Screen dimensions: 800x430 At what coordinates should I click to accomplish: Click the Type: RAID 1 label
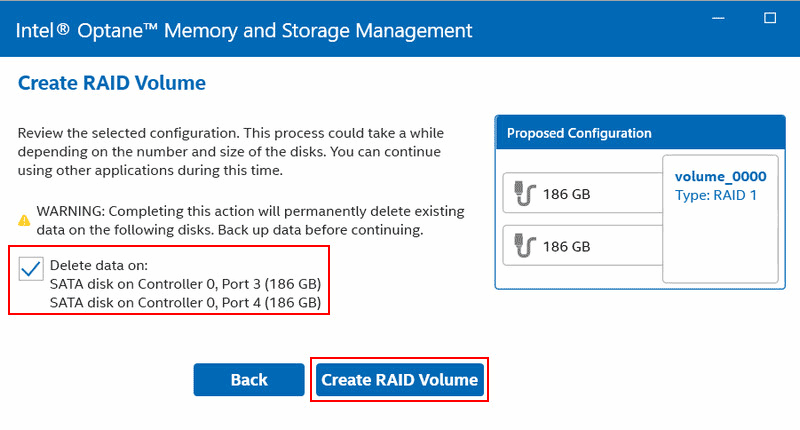(717, 195)
